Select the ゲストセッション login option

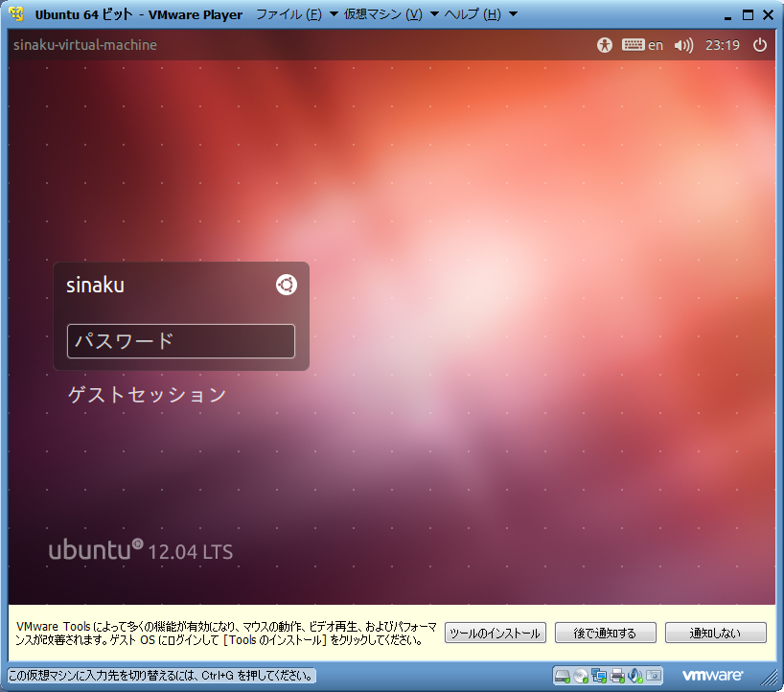pyautogui.click(x=147, y=395)
